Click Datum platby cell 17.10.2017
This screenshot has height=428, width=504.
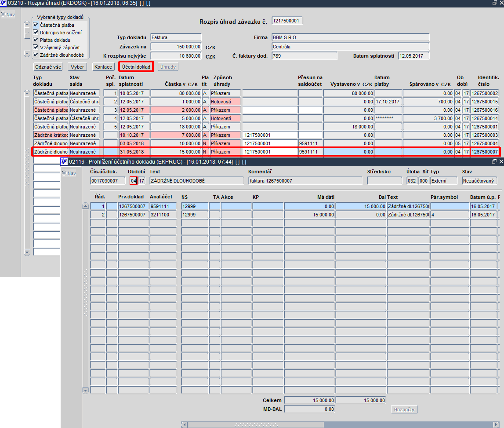coord(388,102)
